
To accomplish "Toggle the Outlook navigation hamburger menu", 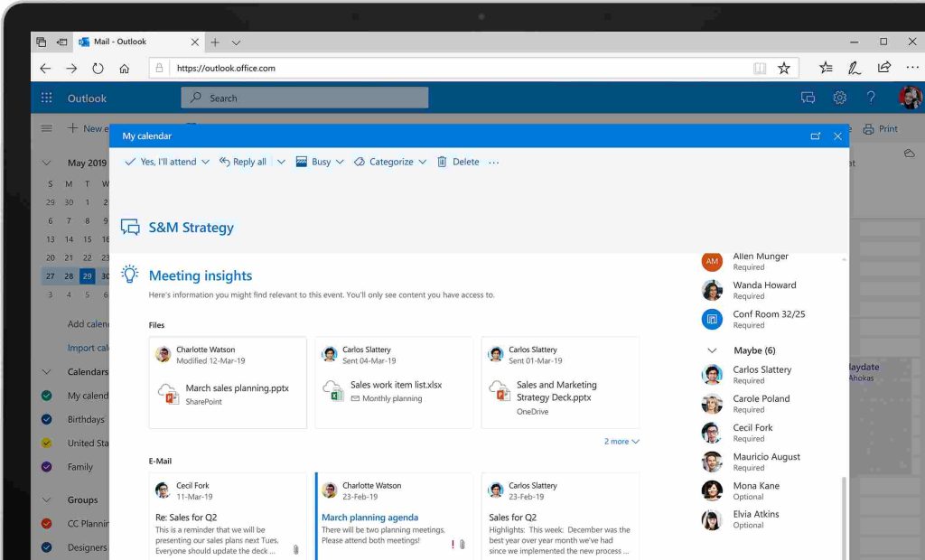I will [x=47, y=128].
